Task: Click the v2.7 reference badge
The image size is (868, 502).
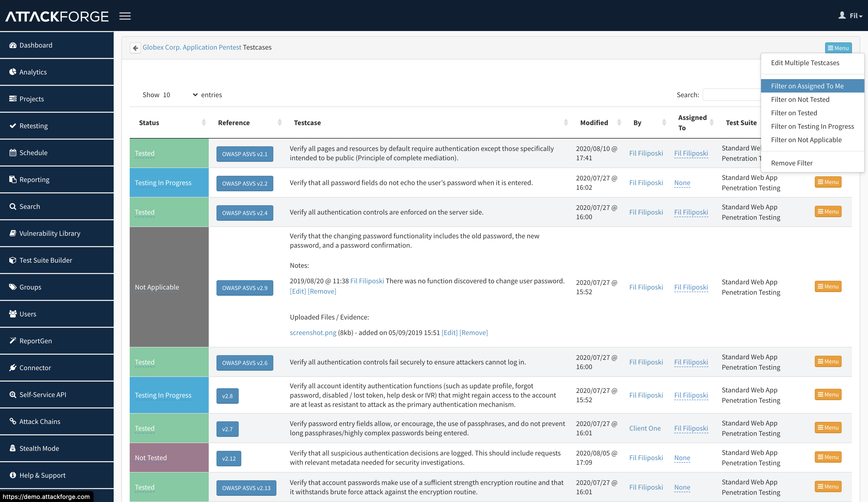Action: (x=227, y=429)
